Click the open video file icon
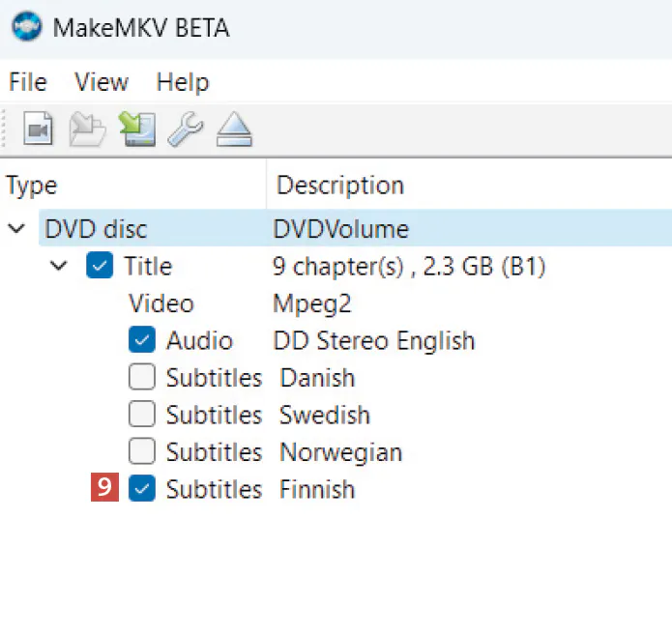Screen dimensions: 672x634 point(38,129)
